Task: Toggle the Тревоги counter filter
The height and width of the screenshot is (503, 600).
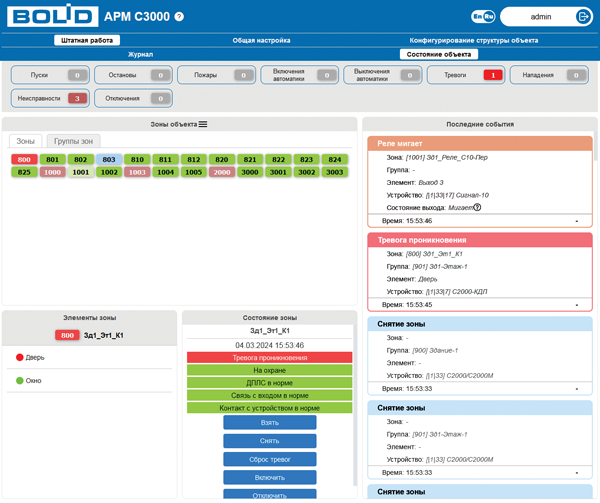Action: point(465,75)
